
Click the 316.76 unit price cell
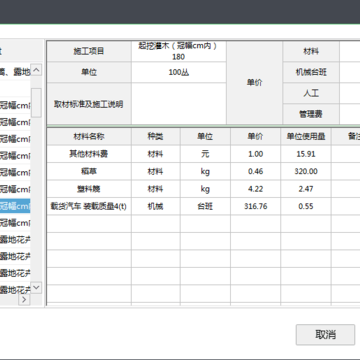coord(256,206)
